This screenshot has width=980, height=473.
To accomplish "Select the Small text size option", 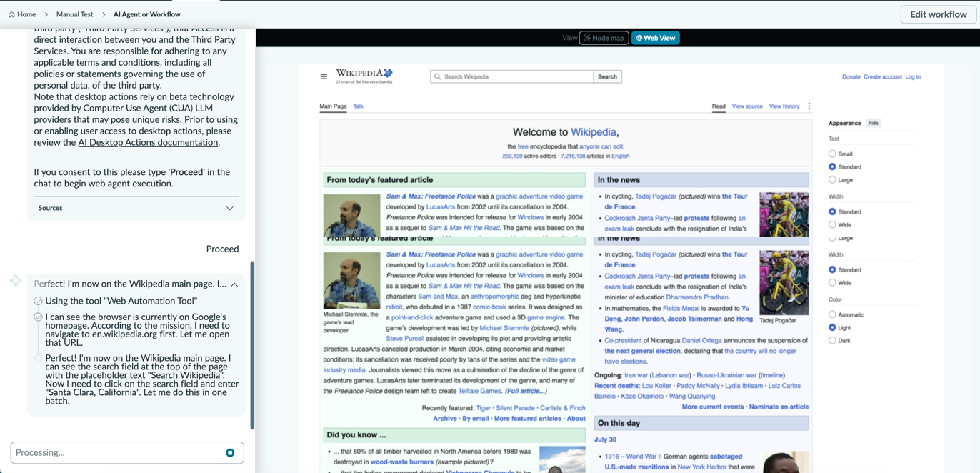I will [832, 154].
